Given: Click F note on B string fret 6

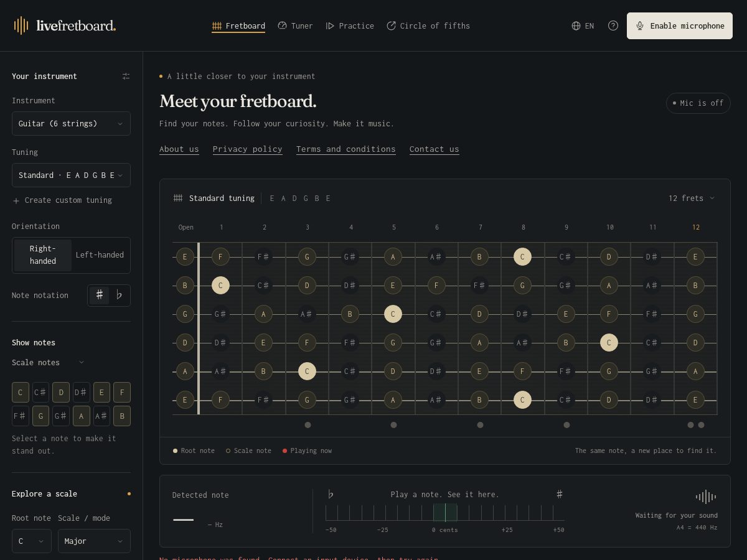Looking at the screenshot, I should pos(436,285).
